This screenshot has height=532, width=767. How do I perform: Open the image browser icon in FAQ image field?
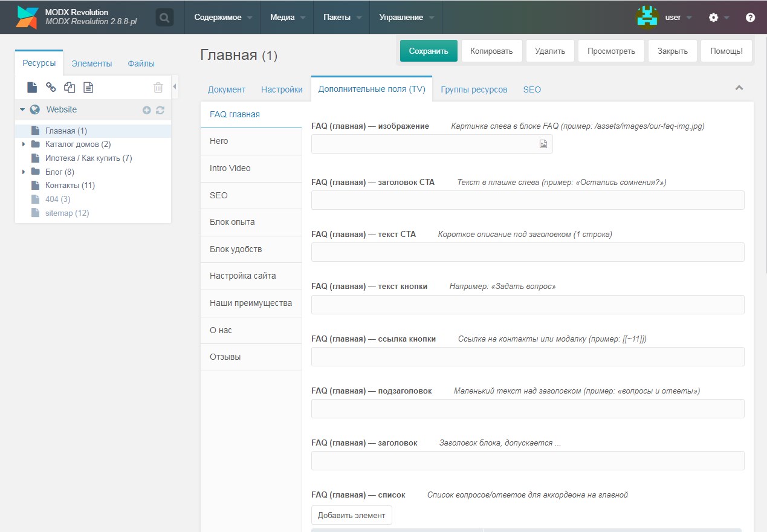pyautogui.click(x=543, y=144)
